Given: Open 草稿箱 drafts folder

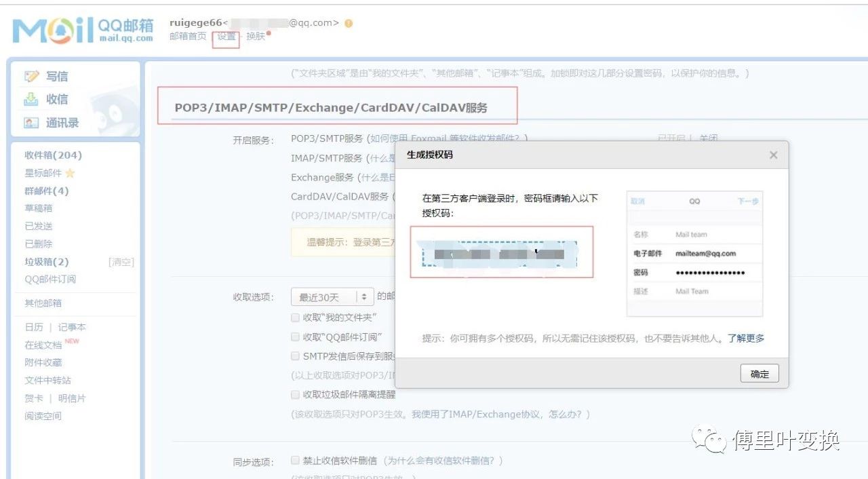Looking at the screenshot, I should pyautogui.click(x=39, y=208).
